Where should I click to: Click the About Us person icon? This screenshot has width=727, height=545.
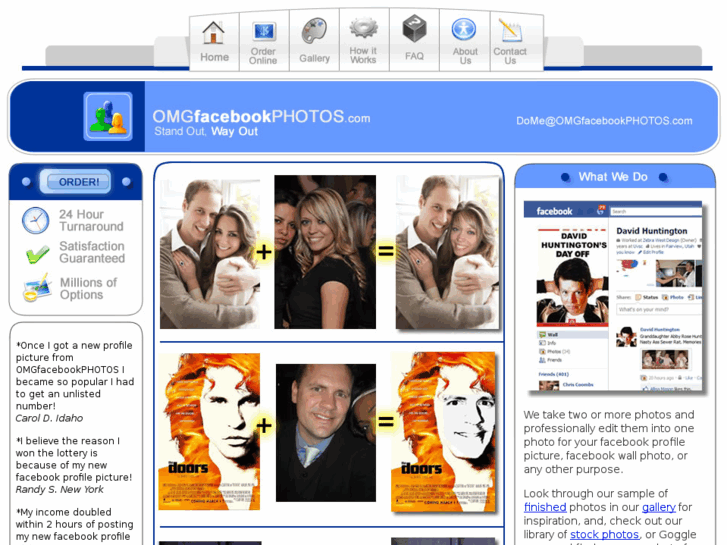[464, 29]
